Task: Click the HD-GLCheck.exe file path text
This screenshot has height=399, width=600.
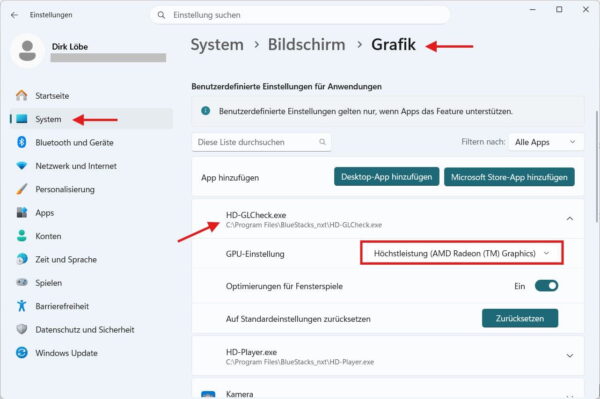Action: point(304,225)
